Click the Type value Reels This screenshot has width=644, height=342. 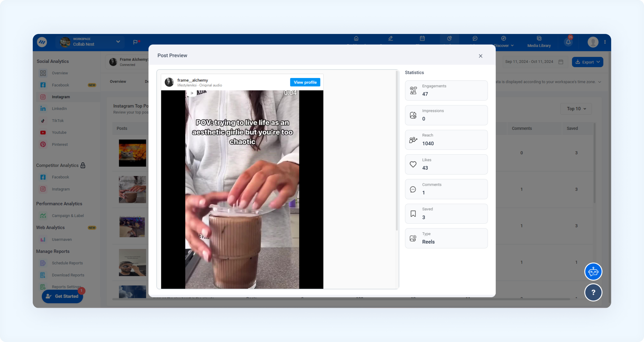(x=428, y=242)
